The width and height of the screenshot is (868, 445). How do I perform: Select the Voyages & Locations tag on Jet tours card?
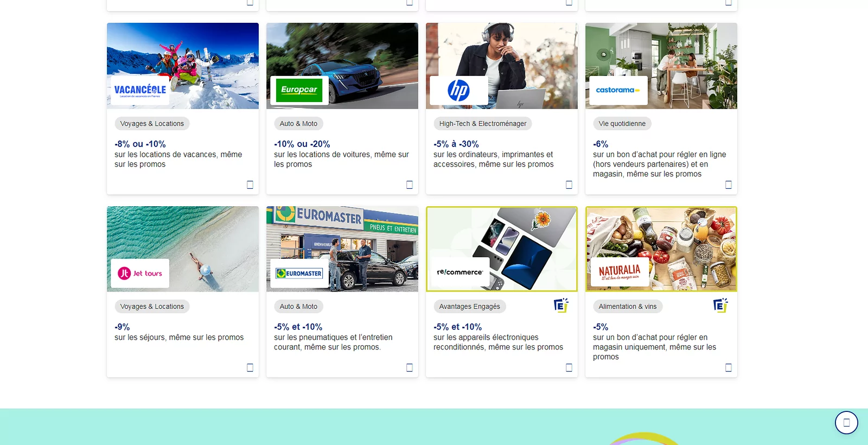(x=152, y=307)
